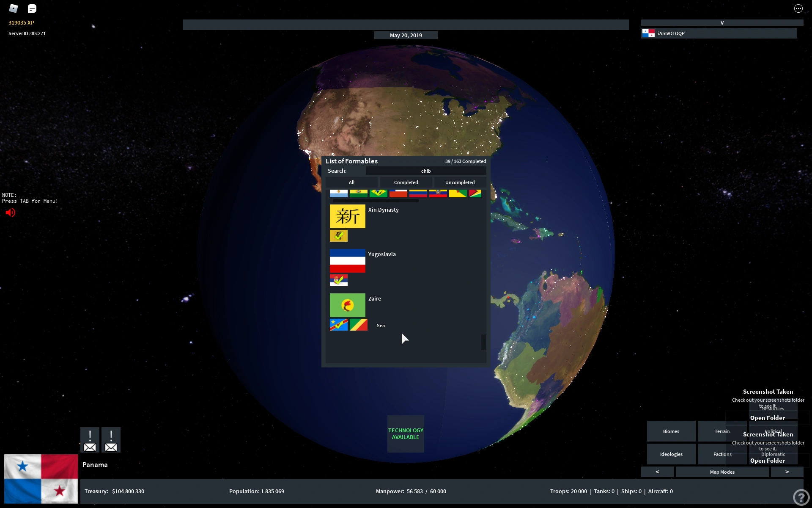Go to previous map mode page
Image resolution: width=812 pixels, height=508 pixels.
click(x=657, y=472)
